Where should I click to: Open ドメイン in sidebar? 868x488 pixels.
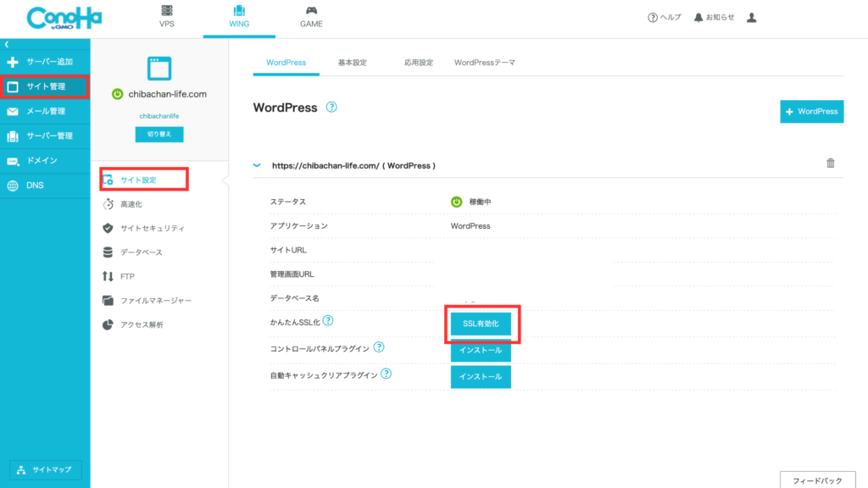45,160
